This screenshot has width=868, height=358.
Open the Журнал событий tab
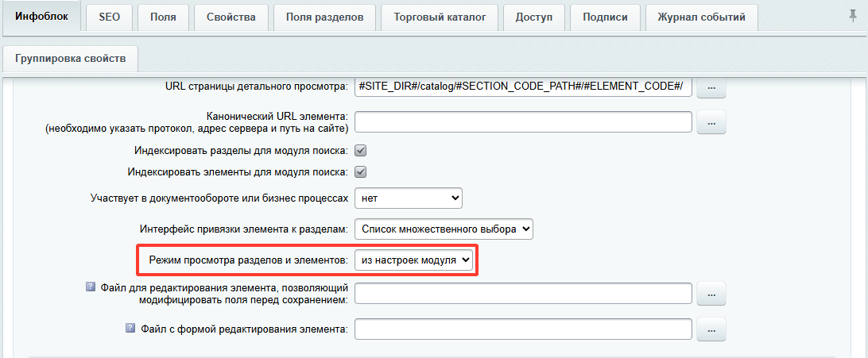701,17
